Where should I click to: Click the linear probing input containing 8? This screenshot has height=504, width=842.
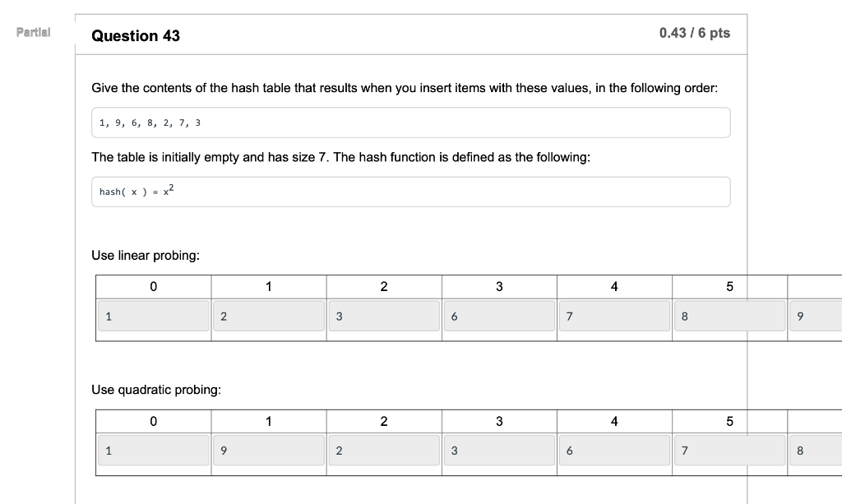(x=729, y=315)
